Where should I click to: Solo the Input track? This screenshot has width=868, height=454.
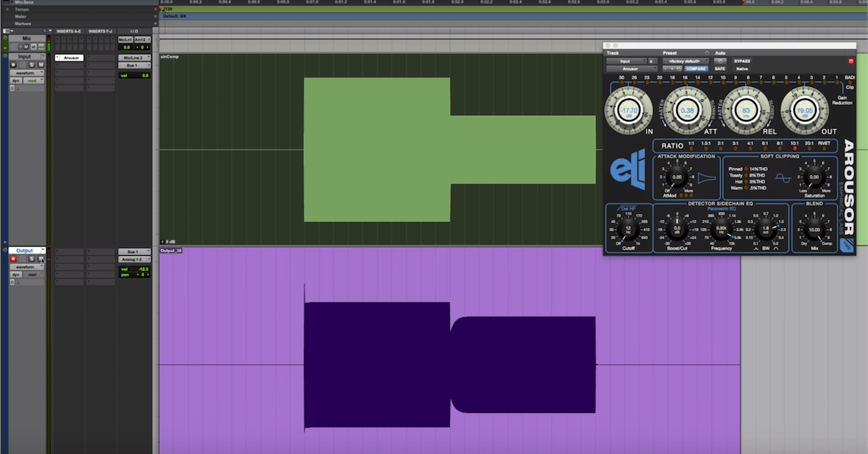32,65
